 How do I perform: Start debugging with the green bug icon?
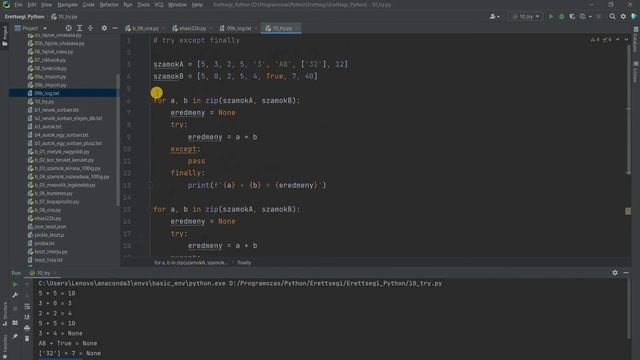click(562, 17)
